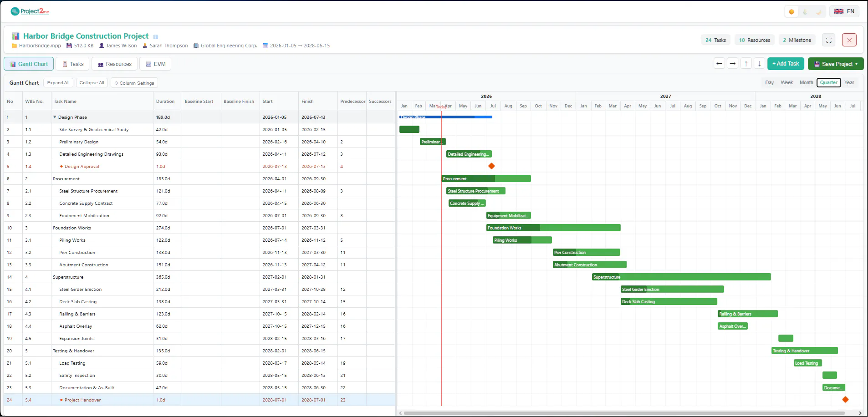Screen dimensions: 868x417
Task: Click the Task Name column header
Action: click(102, 102)
